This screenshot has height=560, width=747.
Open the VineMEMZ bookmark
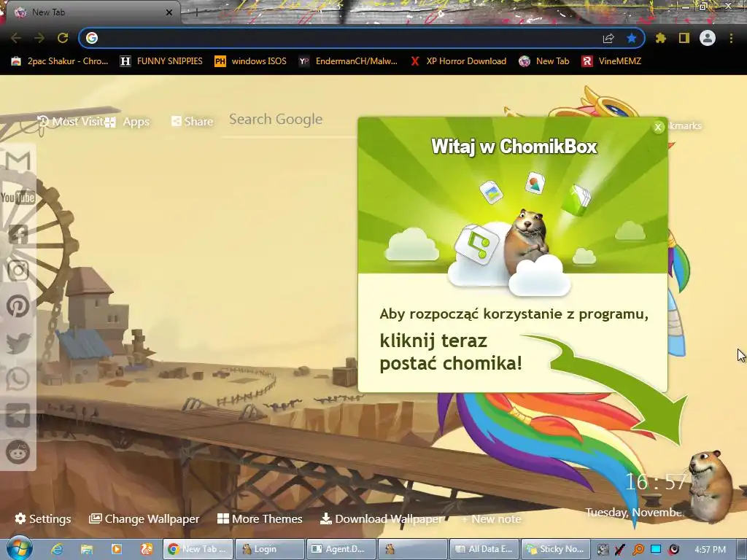coord(612,61)
